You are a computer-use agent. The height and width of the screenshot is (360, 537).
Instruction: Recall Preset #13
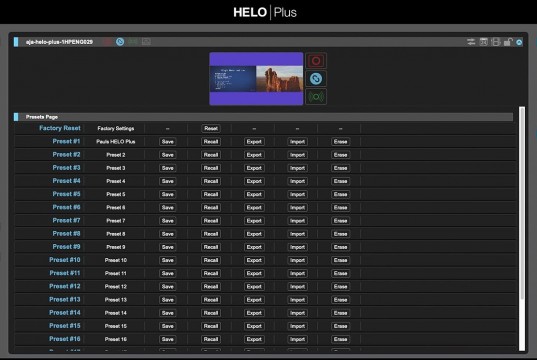click(211, 300)
